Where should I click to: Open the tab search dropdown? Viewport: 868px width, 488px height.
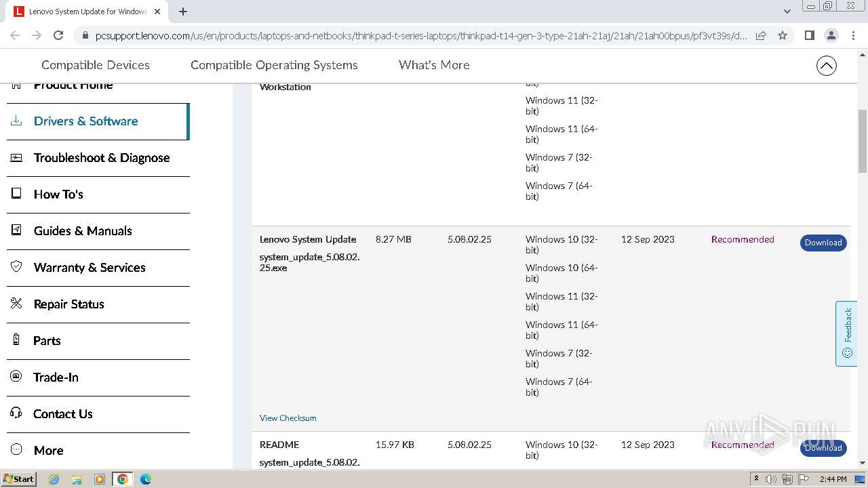(787, 12)
